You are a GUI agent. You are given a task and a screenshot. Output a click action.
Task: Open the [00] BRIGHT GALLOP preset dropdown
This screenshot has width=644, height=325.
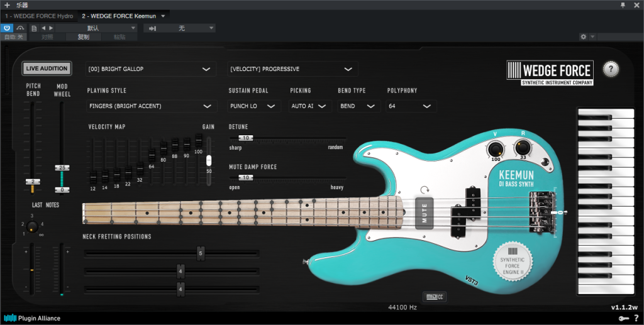pos(150,69)
